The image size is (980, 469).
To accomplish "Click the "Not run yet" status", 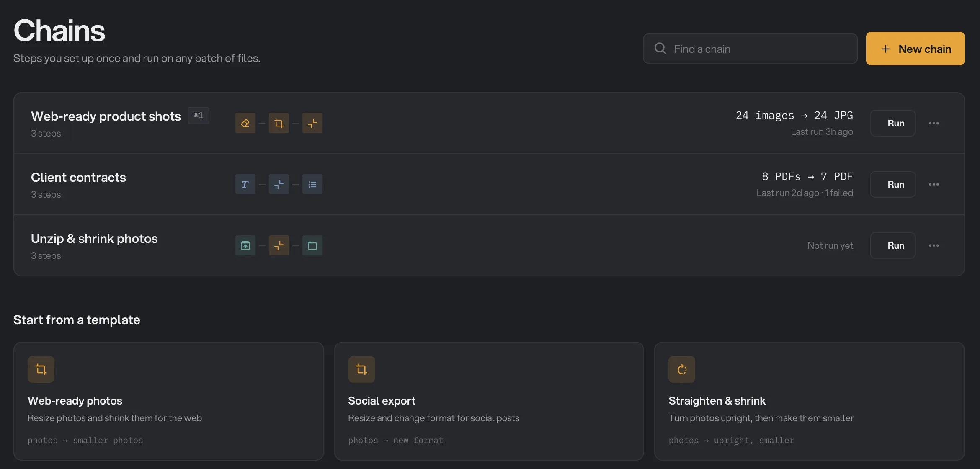I will click(x=830, y=245).
